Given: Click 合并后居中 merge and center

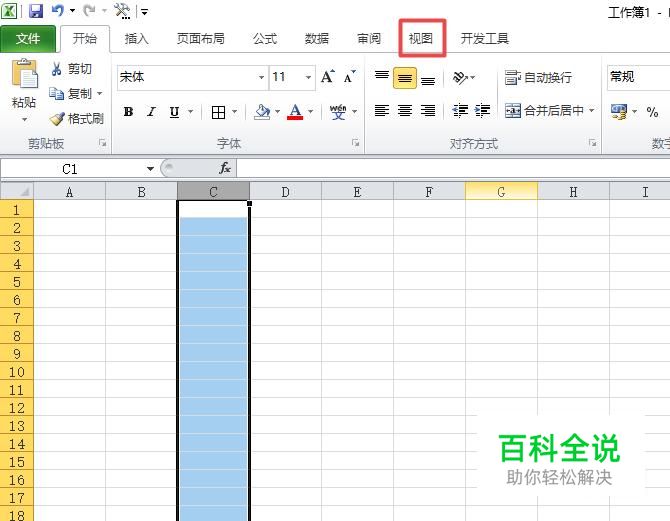Looking at the screenshot, I should click(x=544, y=111).
